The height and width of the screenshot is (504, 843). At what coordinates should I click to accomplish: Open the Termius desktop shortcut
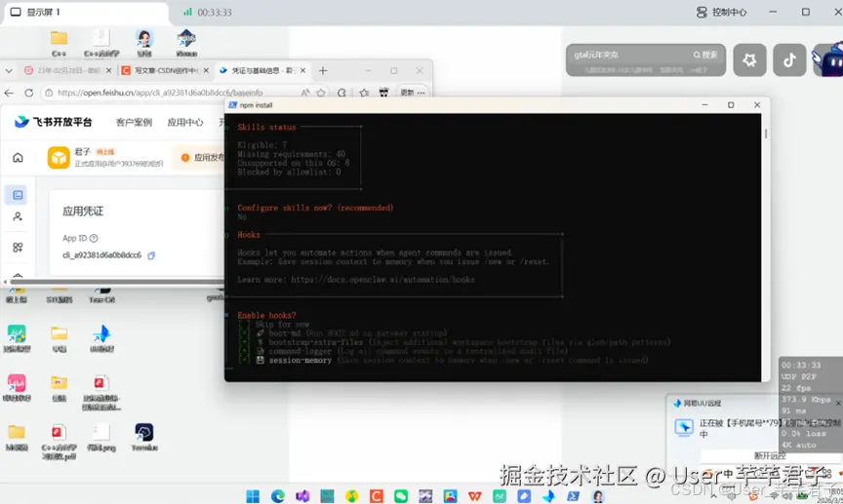point(144,437)
